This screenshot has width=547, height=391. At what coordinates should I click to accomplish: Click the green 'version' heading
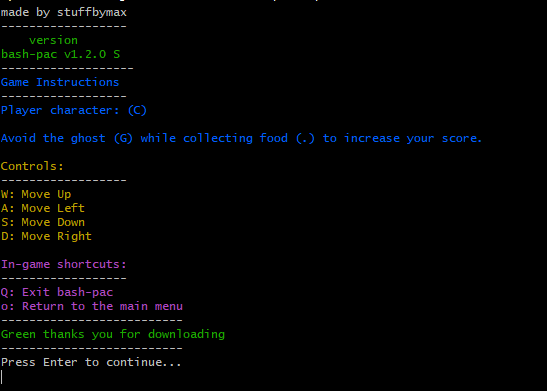pos(53,40)
